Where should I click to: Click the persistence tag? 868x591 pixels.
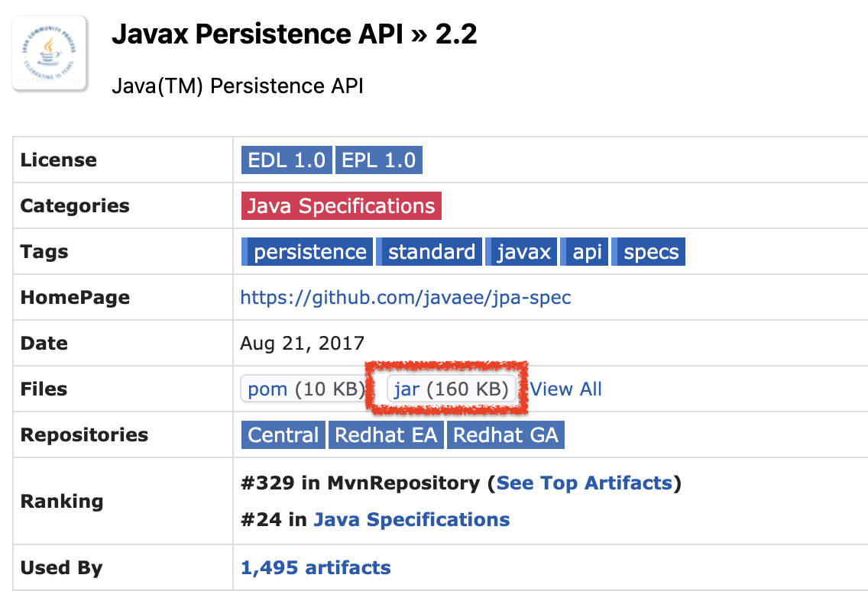(x=307, y=252)
